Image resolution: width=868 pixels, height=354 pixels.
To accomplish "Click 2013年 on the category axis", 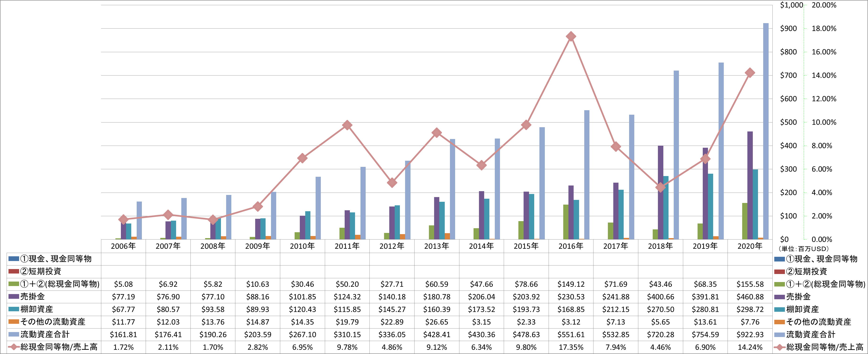I will point(437,246).
